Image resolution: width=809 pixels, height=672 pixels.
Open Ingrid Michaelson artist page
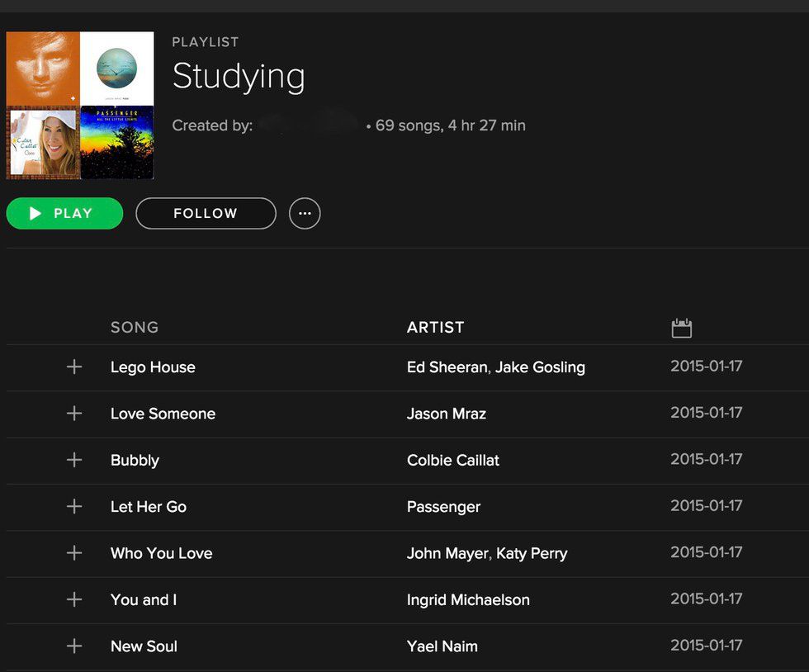click(x=468, y=600)
